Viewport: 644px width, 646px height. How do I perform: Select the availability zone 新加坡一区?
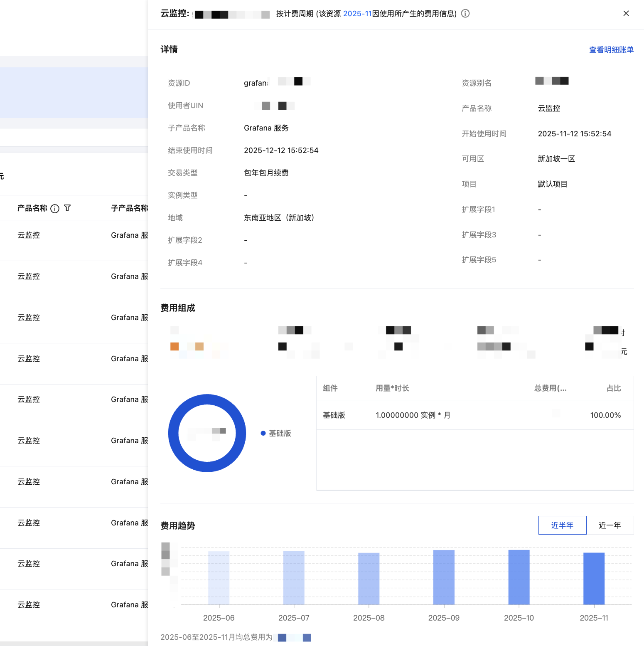point(556,159)
